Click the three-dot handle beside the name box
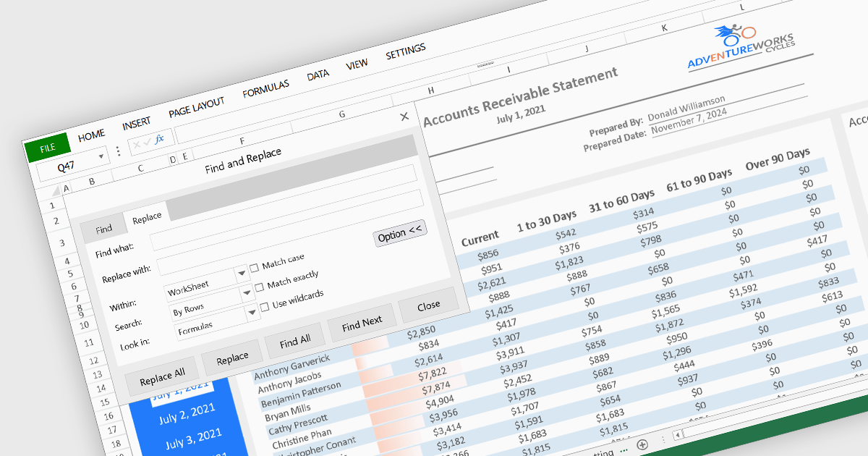The width and height of the screenshot is (868, 456). point(118,151)
